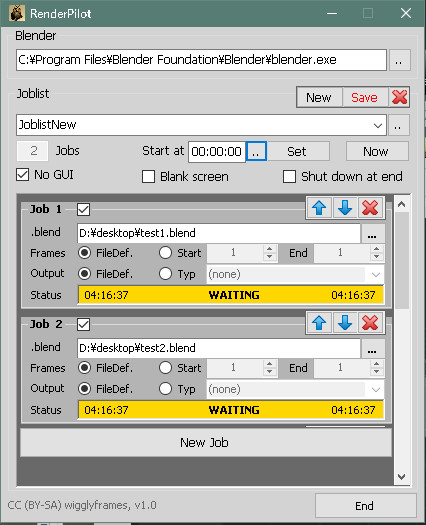Delete Job 1 using red X
The width and height of the screenshot is (426, 525).
click(370, 208)
